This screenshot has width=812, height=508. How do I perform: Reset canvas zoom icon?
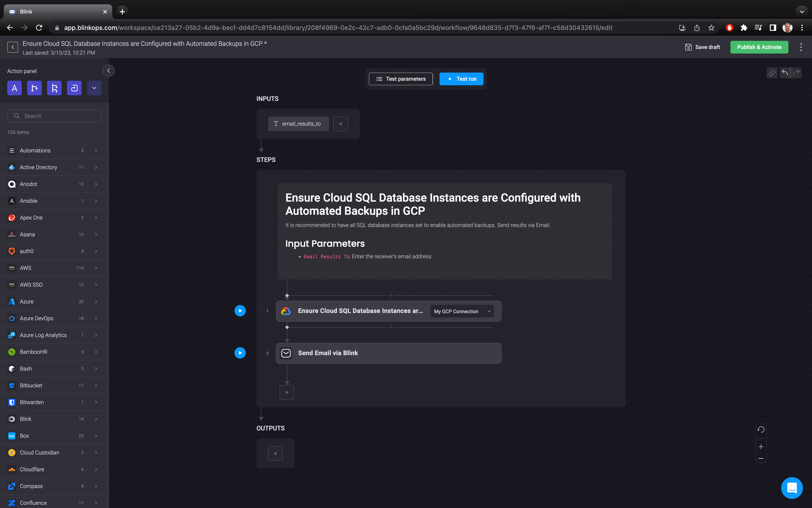[761, 430]
